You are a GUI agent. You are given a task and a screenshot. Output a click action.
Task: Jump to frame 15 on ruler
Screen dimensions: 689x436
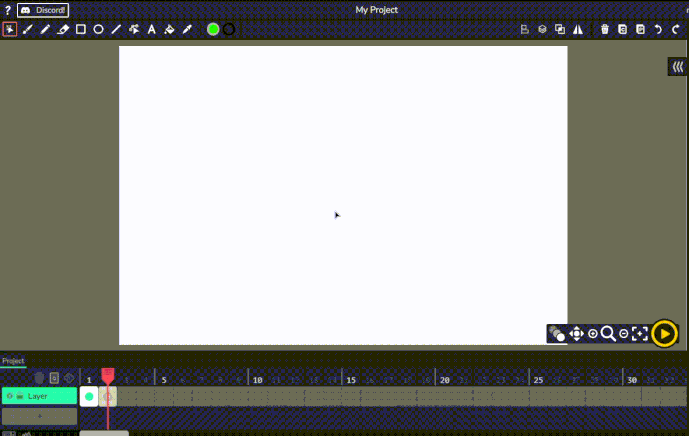(x=351, y=380)
